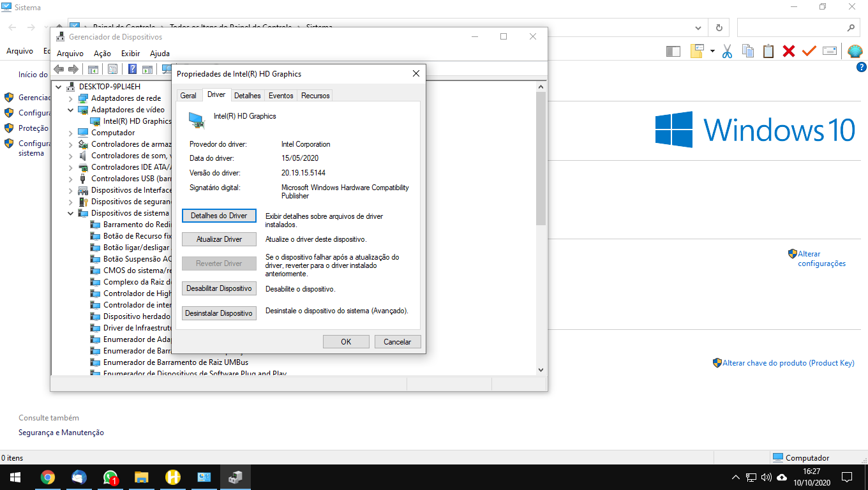The image size is (868, 490).
Task: Open the folder options dropdown arrow
Action: click(x=712, y=51)
